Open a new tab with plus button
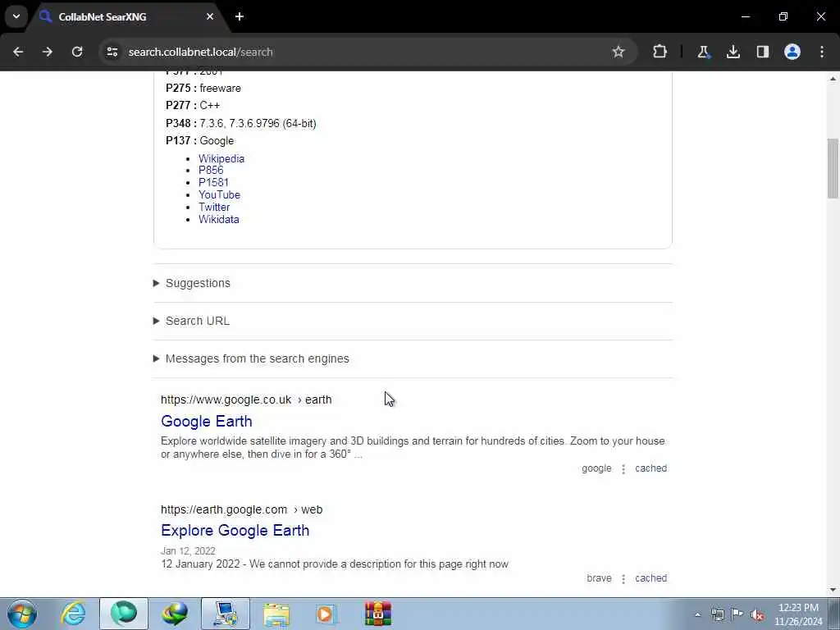 240,16
